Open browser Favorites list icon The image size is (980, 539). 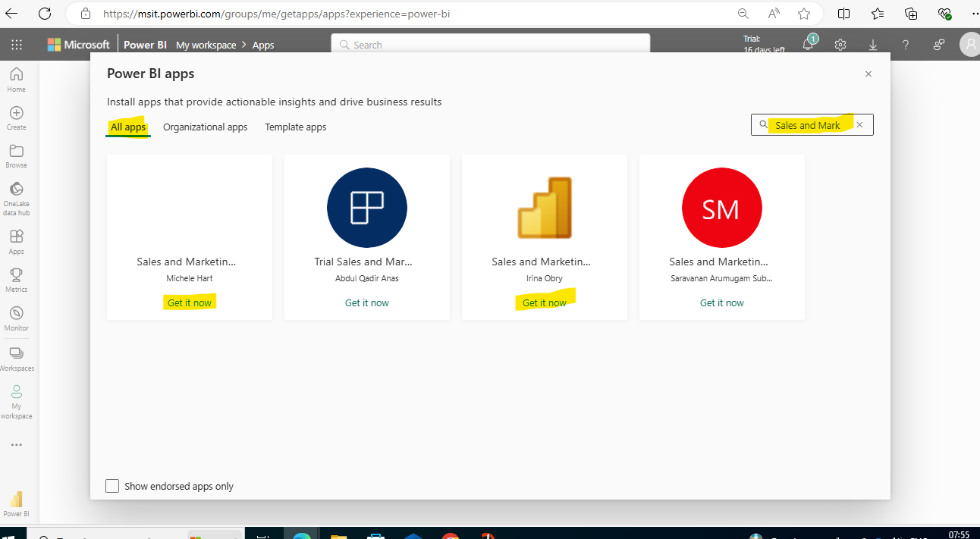click(877, 14)
